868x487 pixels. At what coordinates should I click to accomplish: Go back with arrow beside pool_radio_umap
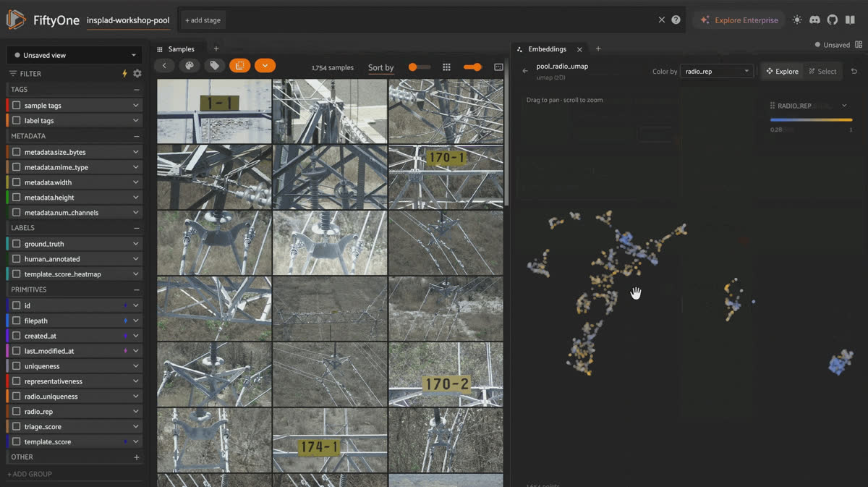tap(525, 71)
